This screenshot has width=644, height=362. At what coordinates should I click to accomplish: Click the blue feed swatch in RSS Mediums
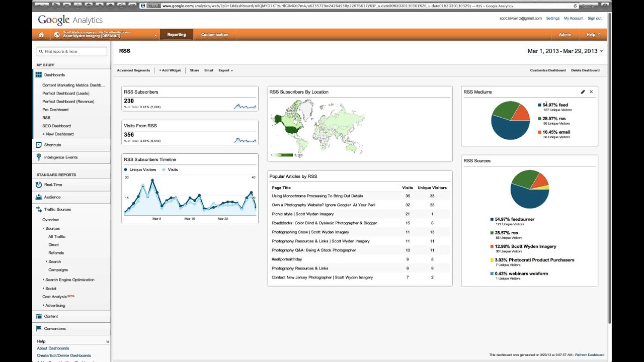tap(540, 105)
